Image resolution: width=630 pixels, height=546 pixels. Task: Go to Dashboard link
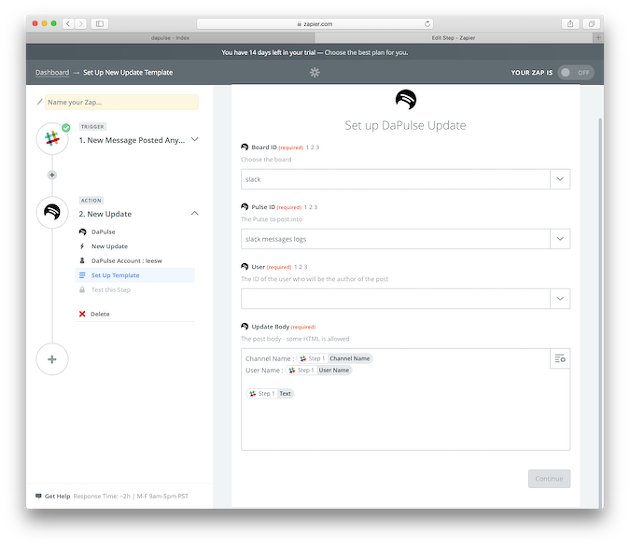tap(52, 72)
